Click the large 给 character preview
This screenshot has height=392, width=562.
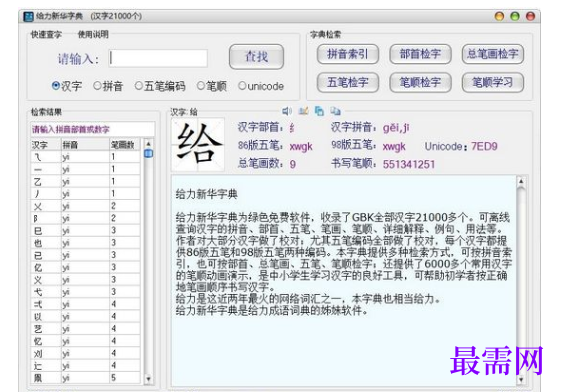[x=198, y=144]
